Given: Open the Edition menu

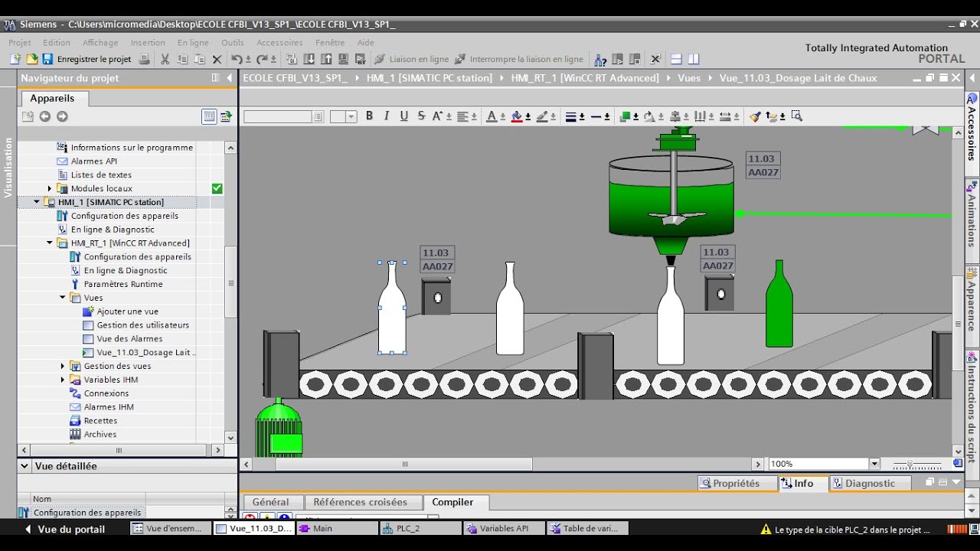Looking at the screenshot, I should pos(57,43).
